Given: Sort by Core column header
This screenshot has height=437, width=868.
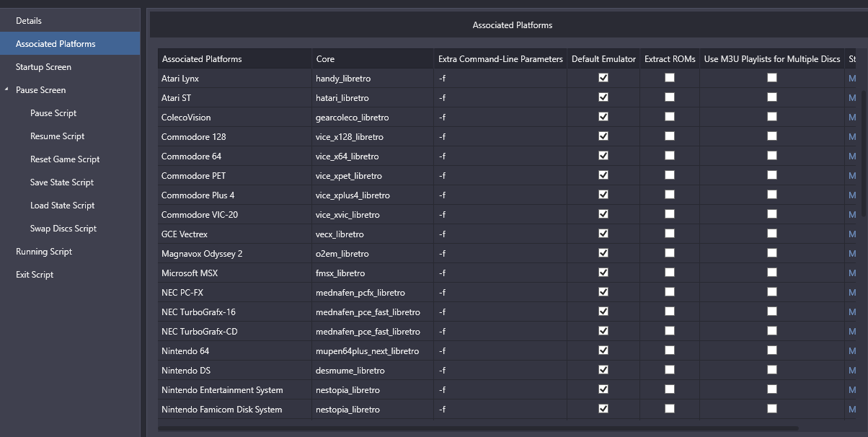Looking at the screenshot, I should (x=373, y=59).
